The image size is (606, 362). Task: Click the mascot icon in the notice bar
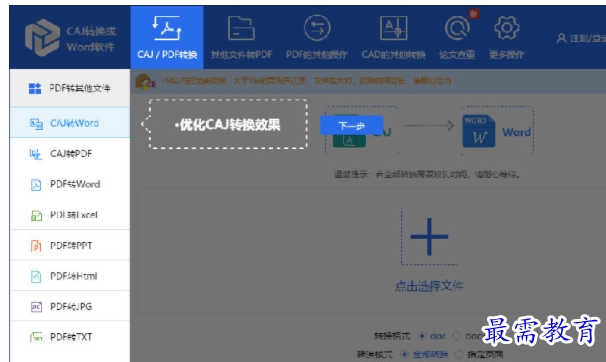[x=145, y=82]
